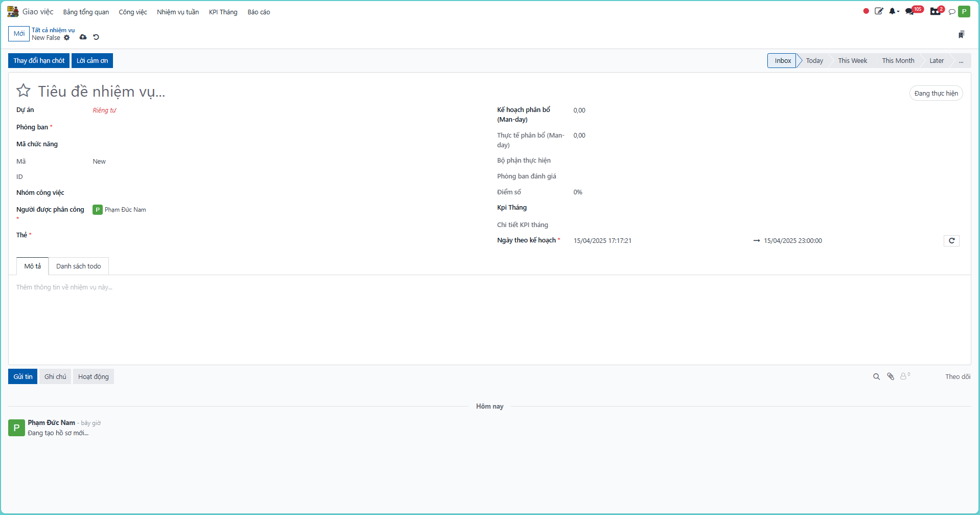Image resolution: width=980 pixels, height=515 pixels.
Task: Switch to the Danh sách todo tab
Action: pos(79,266)
